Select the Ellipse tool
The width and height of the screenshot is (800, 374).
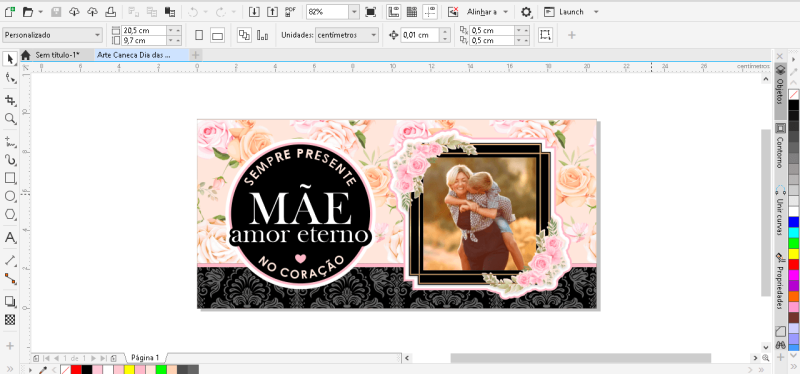pyautogui.click(x=10, y=196)
